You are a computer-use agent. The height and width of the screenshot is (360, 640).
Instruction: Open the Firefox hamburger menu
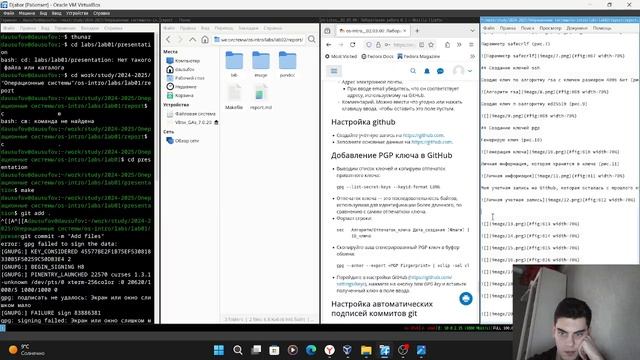click(x=471, y=45)
